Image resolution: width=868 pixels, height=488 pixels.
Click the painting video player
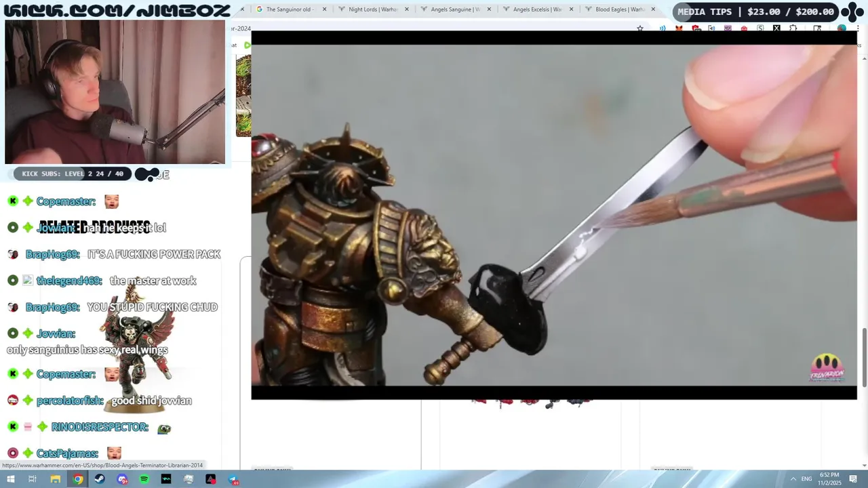tap(554, 215)
